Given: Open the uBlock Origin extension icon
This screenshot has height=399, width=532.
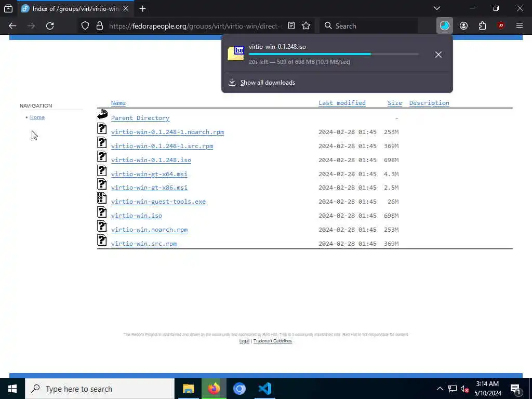Looking at the screenshot, I should click(x=501, y=26).
